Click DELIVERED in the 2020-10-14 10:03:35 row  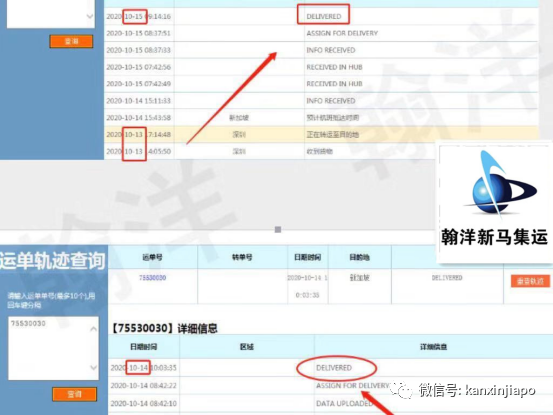[x=334, y=368]
